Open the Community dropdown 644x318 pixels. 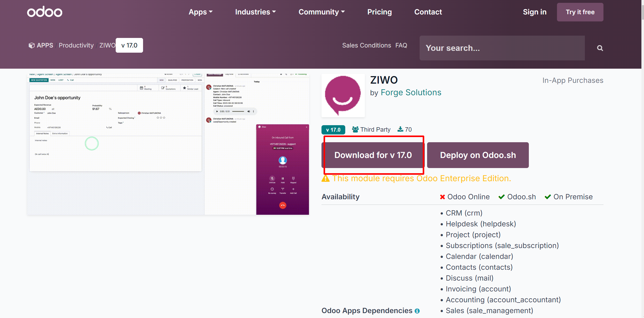(322, 12)
